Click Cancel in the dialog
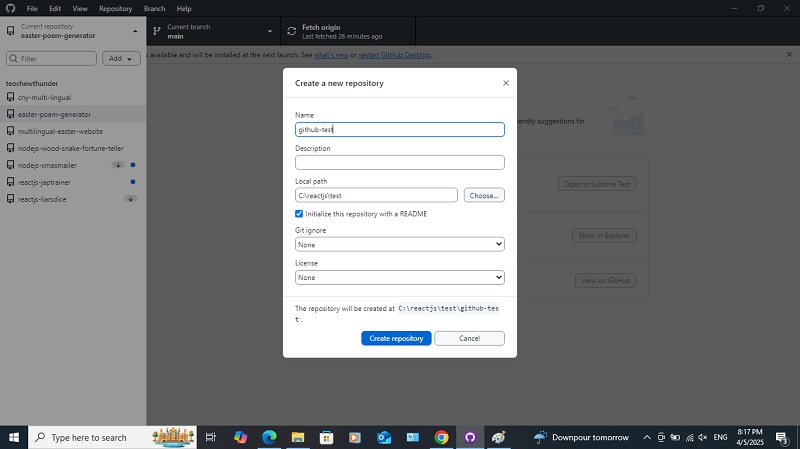The width and height of the screenshot is (800, 449). [x=469, y=338]
